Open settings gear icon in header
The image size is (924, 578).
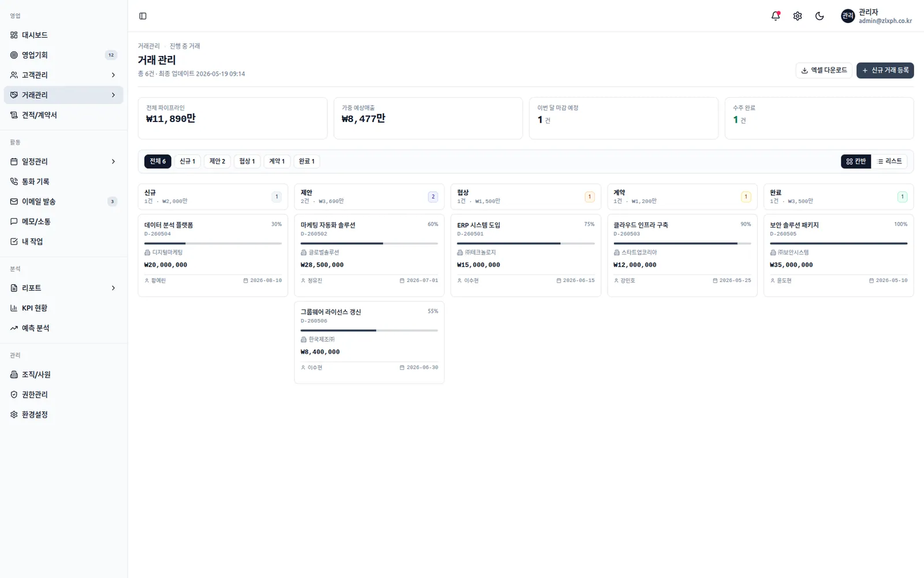point(798,16)
